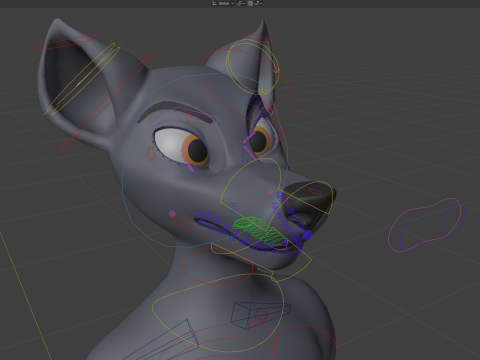Toggle the snap magnet button
The height and width of the screenshot is (360, 480).
point(250,3)
